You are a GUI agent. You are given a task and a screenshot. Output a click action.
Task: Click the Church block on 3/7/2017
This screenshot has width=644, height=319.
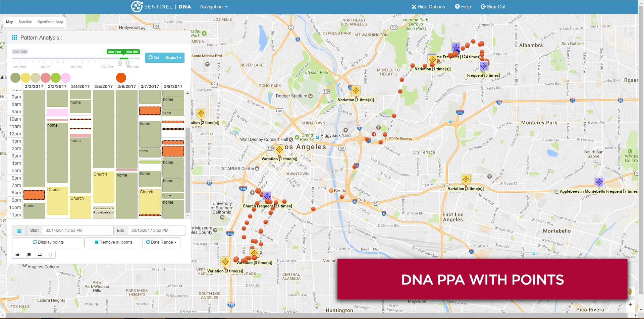pos(150,202)
